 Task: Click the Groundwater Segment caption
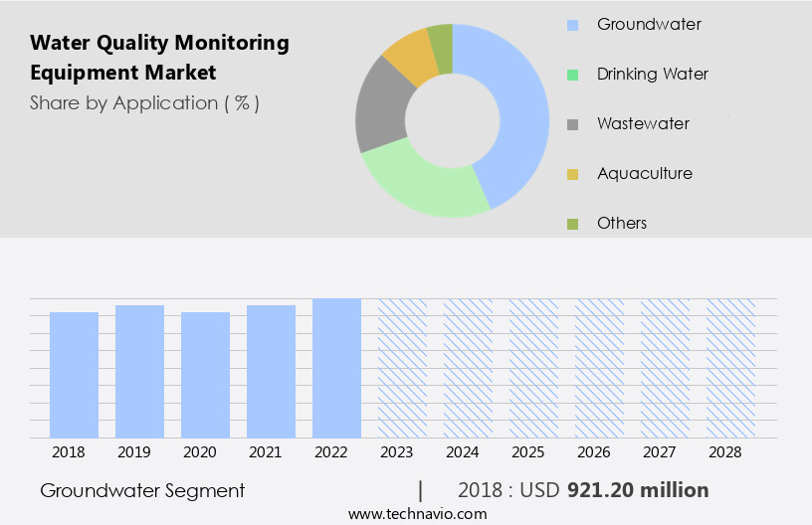pos(142,490)
